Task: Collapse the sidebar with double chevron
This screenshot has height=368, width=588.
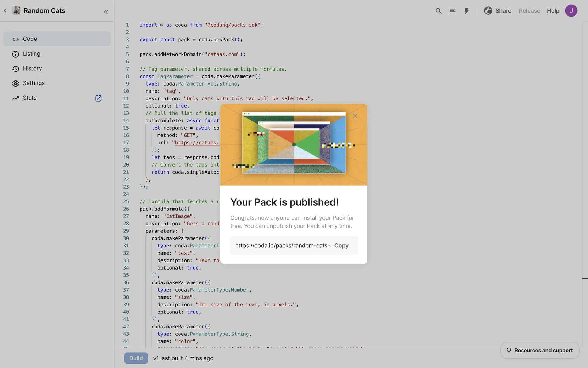Action: [106, 12]
